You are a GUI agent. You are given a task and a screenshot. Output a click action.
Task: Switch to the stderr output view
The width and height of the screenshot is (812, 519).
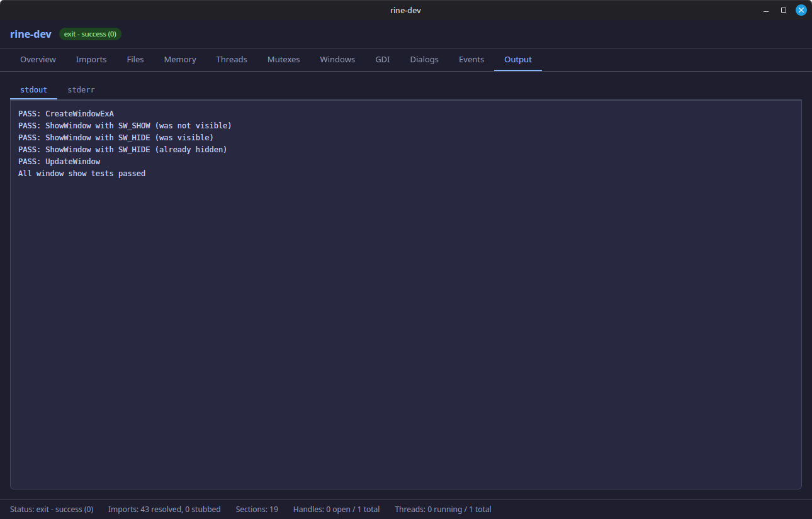[x=81, y=89]
